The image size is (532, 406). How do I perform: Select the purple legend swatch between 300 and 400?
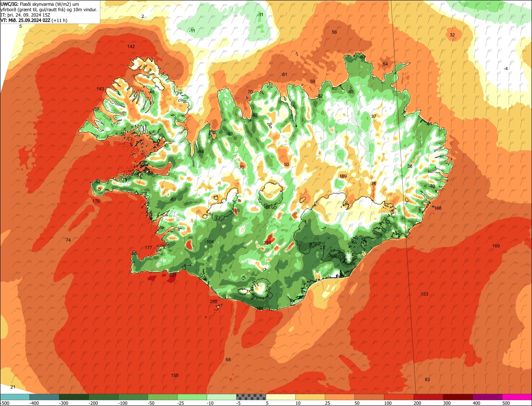[x=458, y=397]
